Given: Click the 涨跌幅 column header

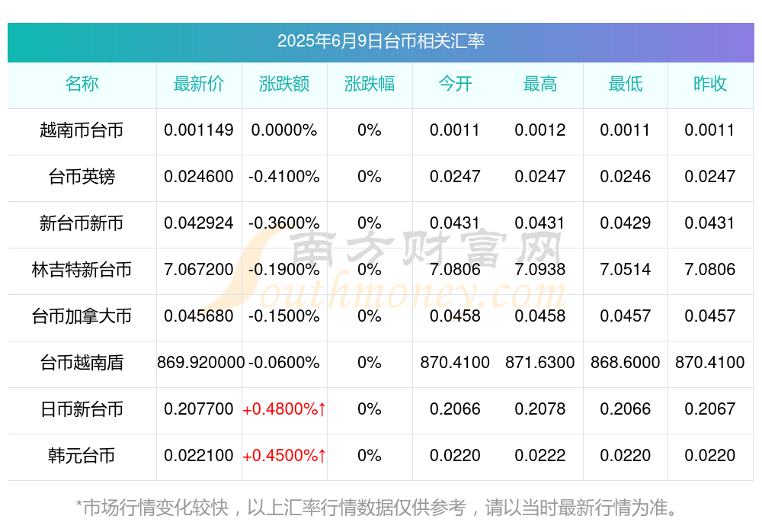Looking at the screenshot, I should click(370, 84).
